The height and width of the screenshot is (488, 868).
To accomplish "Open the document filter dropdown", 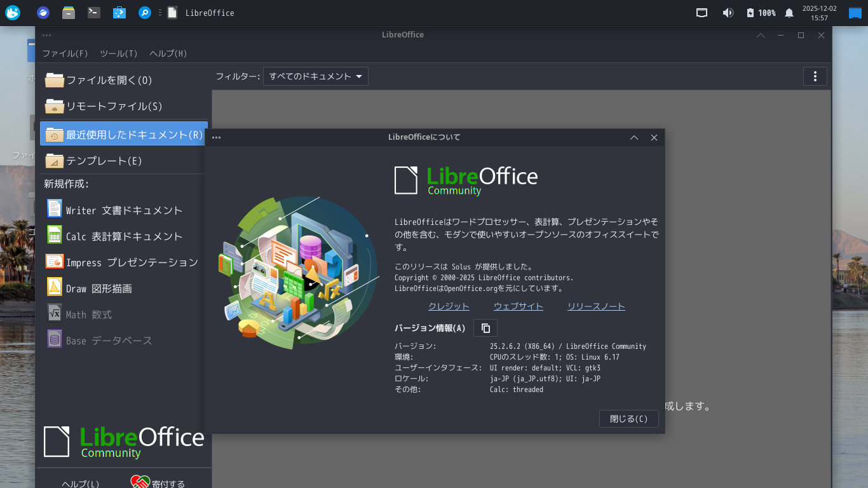I will (315, 76).
